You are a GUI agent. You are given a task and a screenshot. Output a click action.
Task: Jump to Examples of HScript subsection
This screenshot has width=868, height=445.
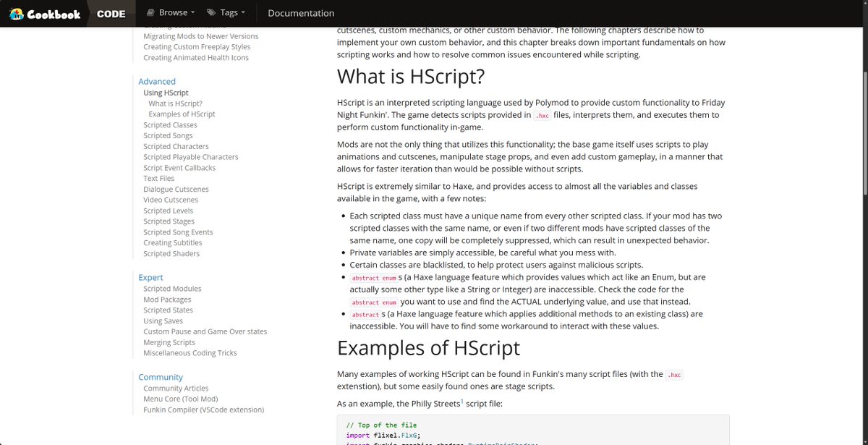[x=182, y=114]
